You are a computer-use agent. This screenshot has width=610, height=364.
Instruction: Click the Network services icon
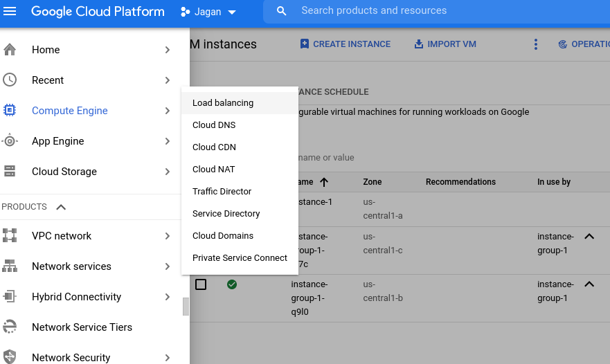(x=10, y=266)
